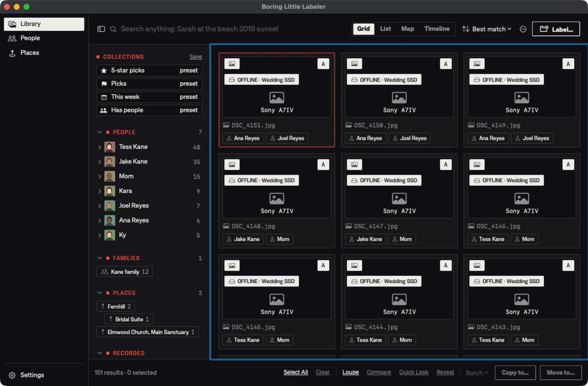588x386 pixels.
Task: Open the circled ellipsis options menu
Action: pos(523,29)
